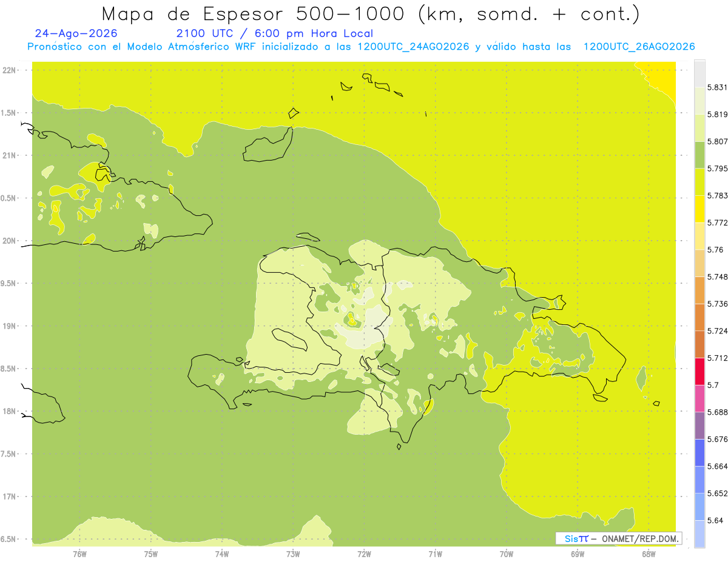Click the legend value '5.795'
The width and height of the screenshot is (728, 562).
point(717,169)
